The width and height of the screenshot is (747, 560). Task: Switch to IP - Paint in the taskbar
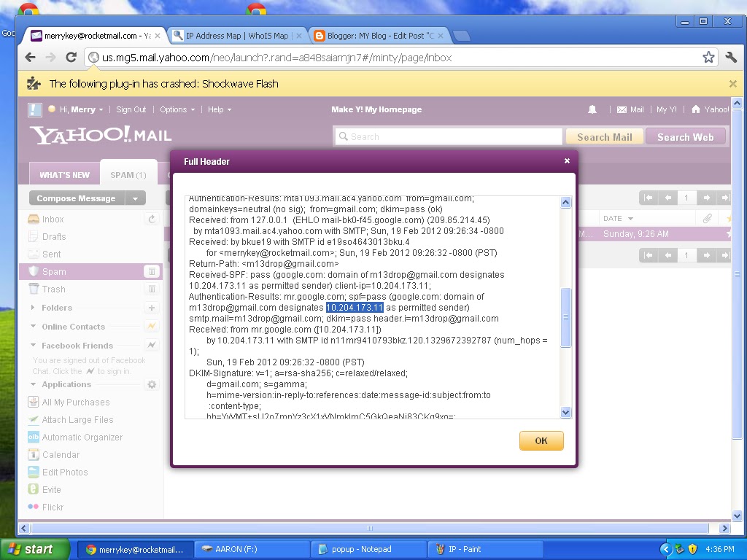pyautogui.click(x=485, y=549)
